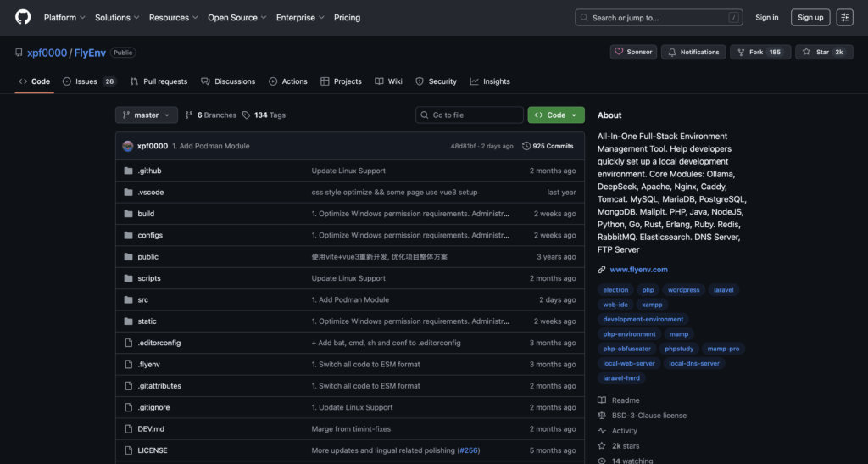
Task: Click the branch icon beside 6 Branches
Action: (189, 115)
